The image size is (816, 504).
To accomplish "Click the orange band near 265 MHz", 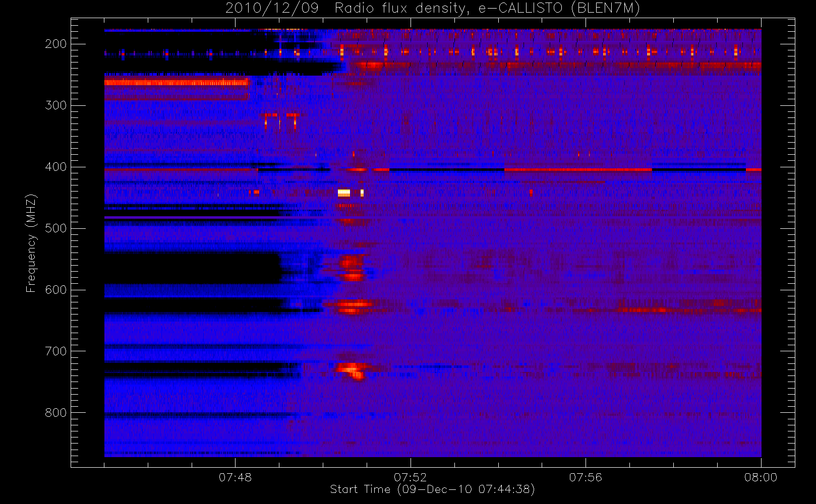I will click(x=177, y=82).
